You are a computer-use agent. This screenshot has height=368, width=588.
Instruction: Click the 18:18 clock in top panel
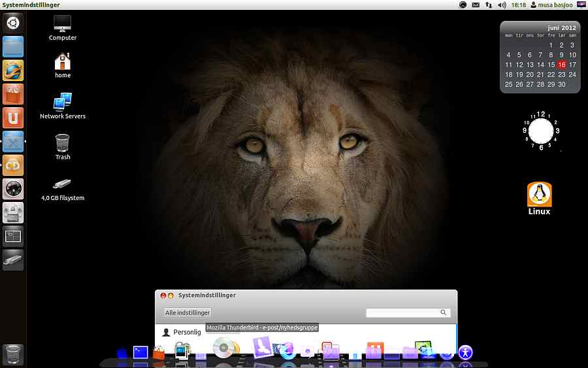click(519, 5)
